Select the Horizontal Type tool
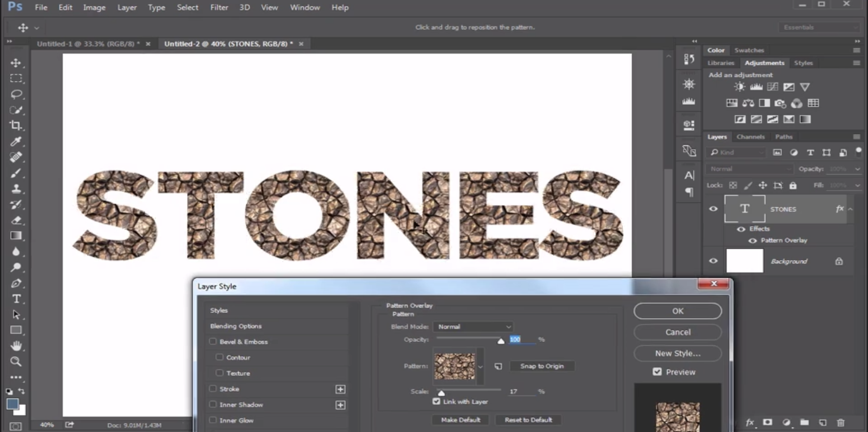The height and width of the screenshot is (432, 868). pos(16,299)
